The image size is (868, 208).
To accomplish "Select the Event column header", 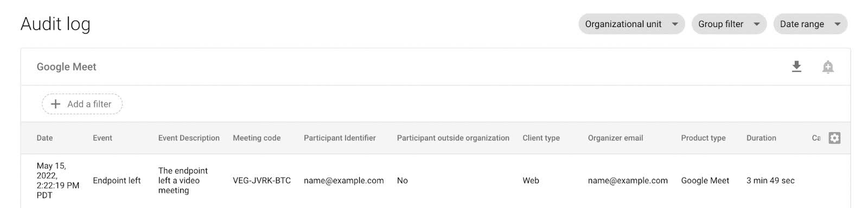I will coord(103,138).
